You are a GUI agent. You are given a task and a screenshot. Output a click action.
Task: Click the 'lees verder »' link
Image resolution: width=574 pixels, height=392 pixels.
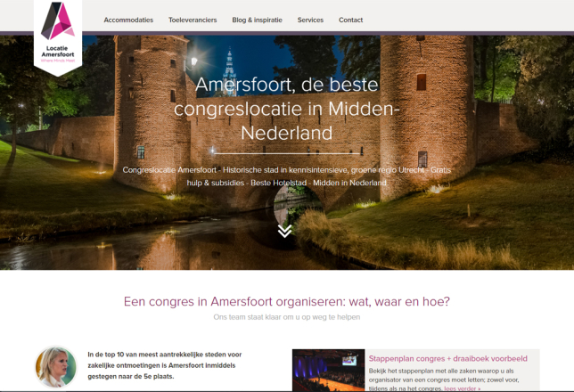click(x=463, y=388)
